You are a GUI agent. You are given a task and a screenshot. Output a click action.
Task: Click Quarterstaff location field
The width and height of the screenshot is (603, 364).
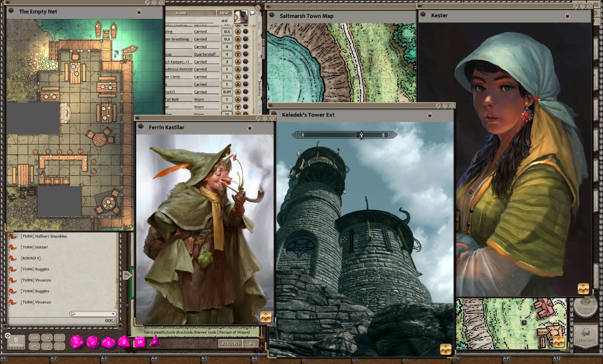[x=206, y=54]
